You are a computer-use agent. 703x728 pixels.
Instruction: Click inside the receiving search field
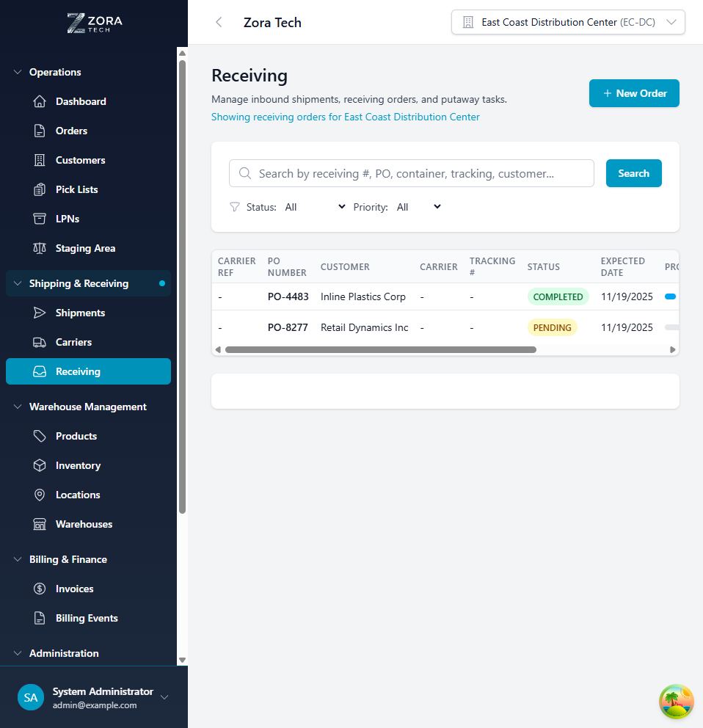tap(411, 173)
